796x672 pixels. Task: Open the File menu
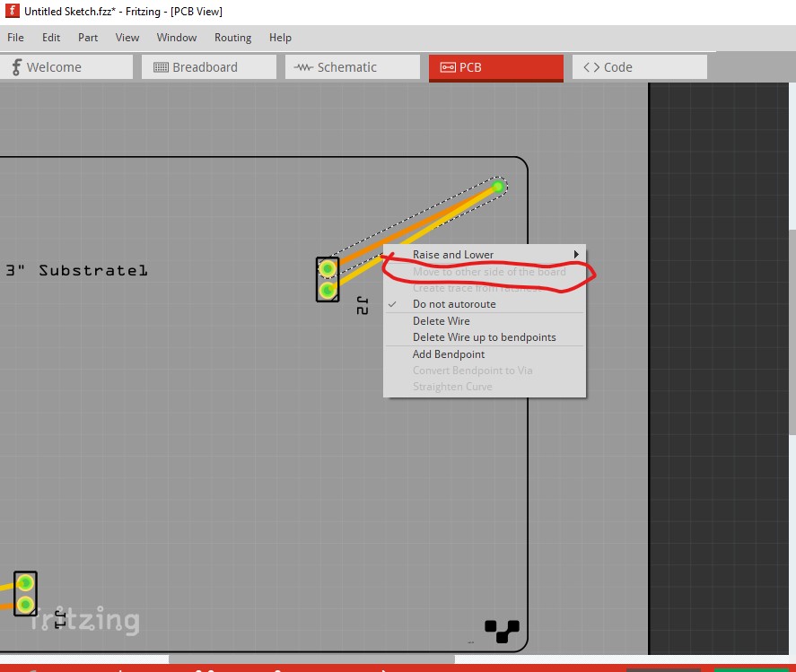coord(15,38)
